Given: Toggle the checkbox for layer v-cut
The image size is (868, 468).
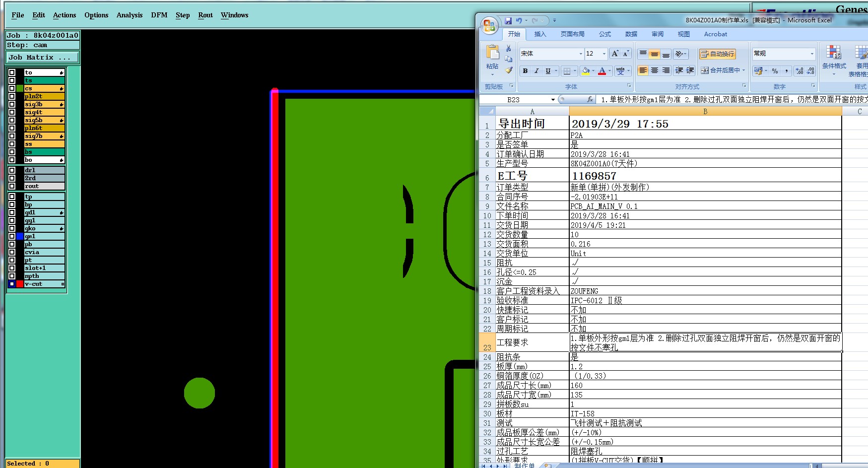Looking at the screenshot, I should click(12, 284).
